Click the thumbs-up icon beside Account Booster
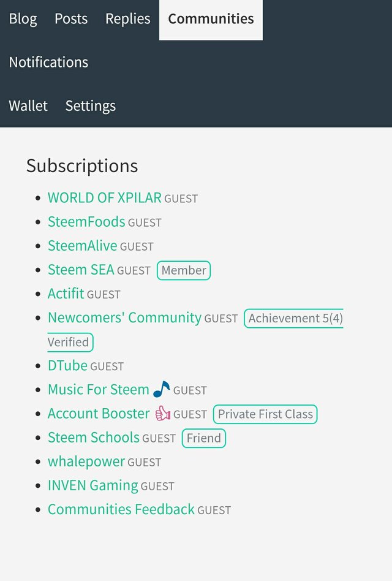Image resolution: width=392 pixels, height=581 pixels. 162,414
